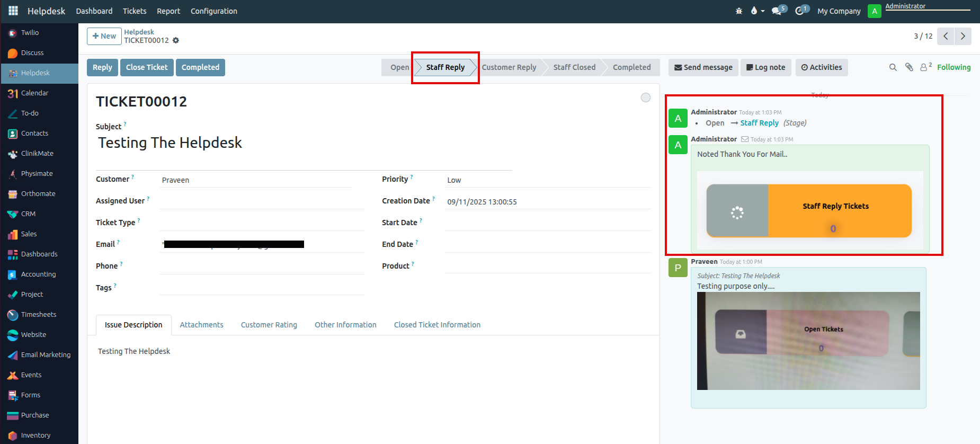Open the Closed Ticket Information tab
980x444 pixels.
[x=437, y=325]
